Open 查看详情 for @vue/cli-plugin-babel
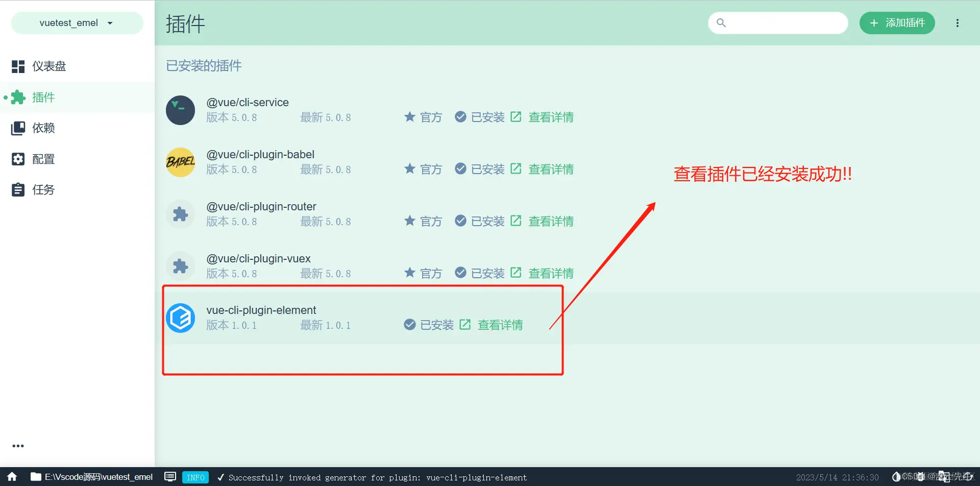The height and width of the screenshot is (486, 980). pos(551,169)
